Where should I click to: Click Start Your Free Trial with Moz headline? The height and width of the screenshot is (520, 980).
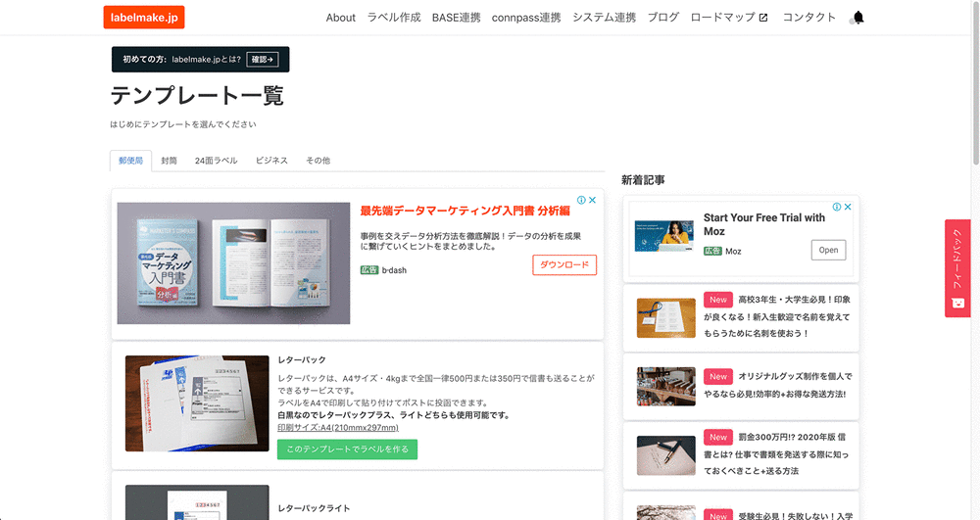pyautogui.click(x=763, y=224)
